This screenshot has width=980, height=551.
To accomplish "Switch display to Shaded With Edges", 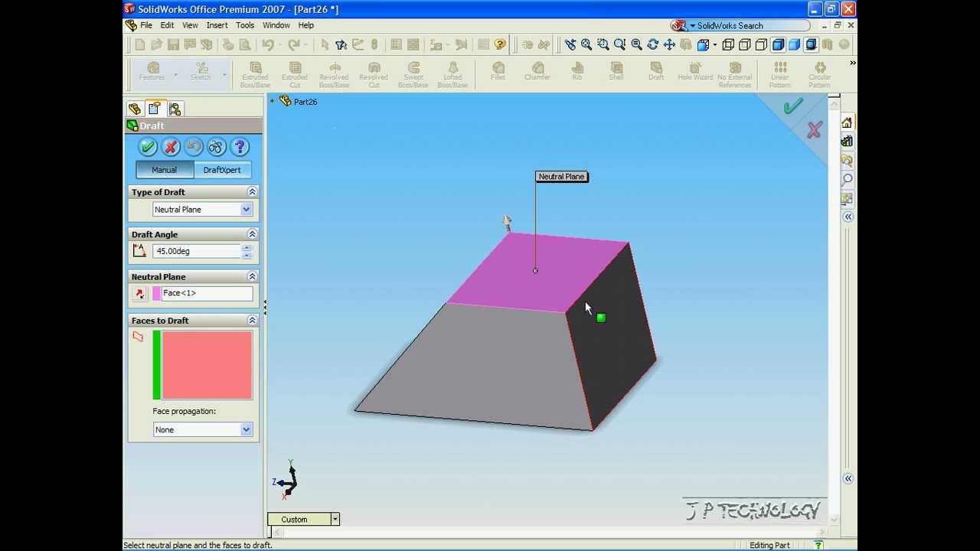I will 778,44.
